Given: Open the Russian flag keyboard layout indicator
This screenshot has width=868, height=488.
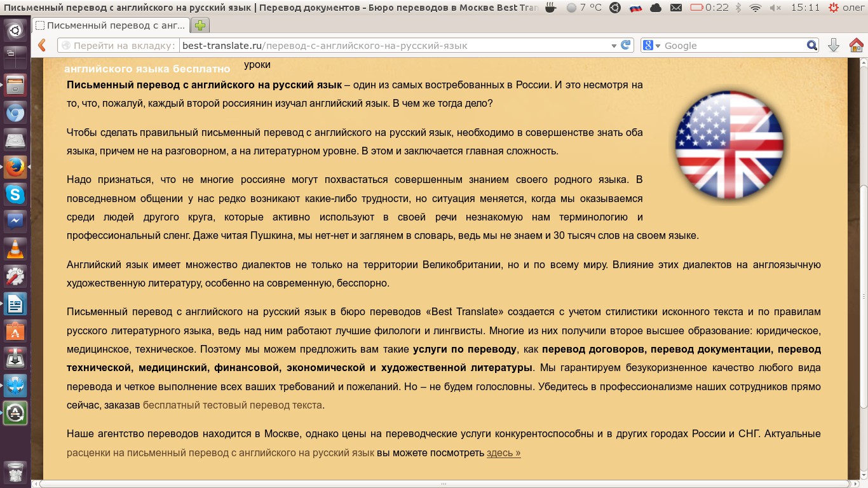Looking at the screenshot, I should point(635,8).
